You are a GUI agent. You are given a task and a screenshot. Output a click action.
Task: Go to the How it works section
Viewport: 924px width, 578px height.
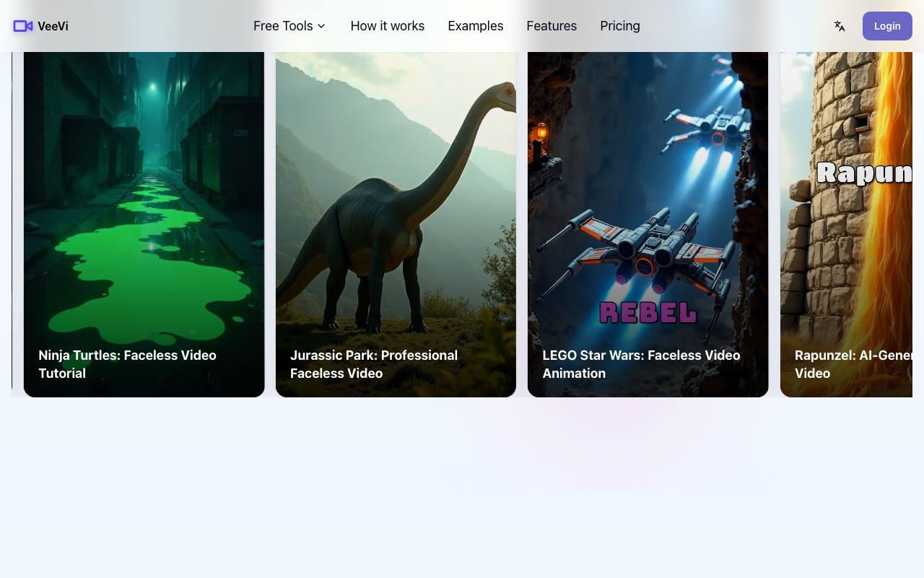point(388,26)
